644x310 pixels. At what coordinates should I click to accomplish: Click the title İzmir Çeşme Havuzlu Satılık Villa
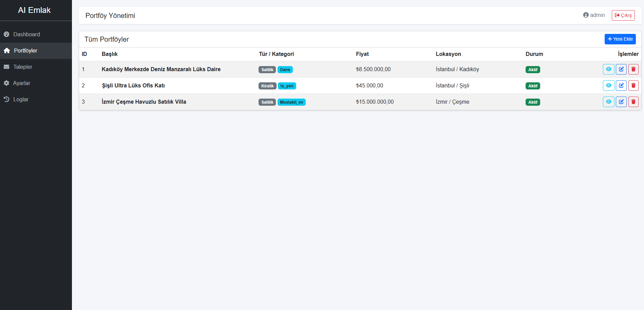(x=144, y=102)
